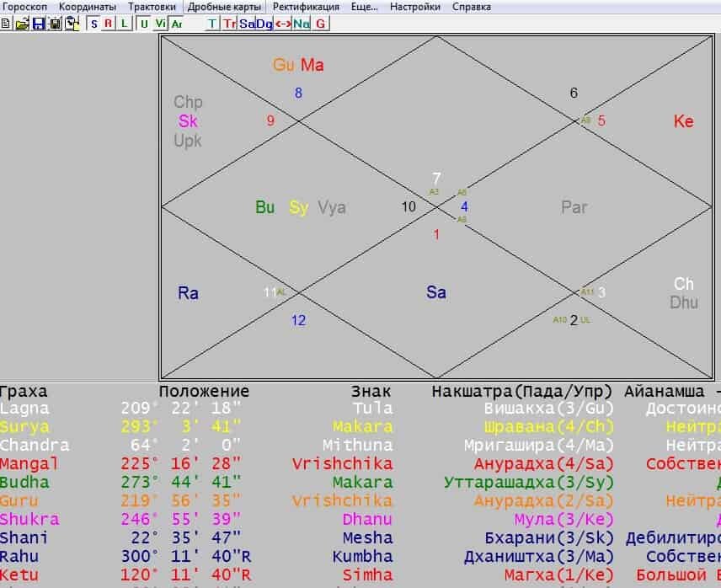Click the green L toolbar button
Screen dimensions: 721x588
click(x=124, y=24)
